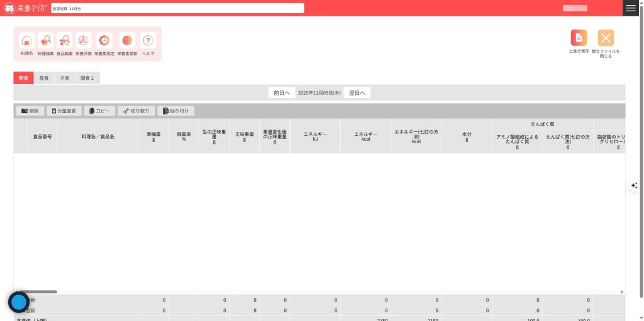Switch to the 夕食 dinner tab

pos(65,79)
